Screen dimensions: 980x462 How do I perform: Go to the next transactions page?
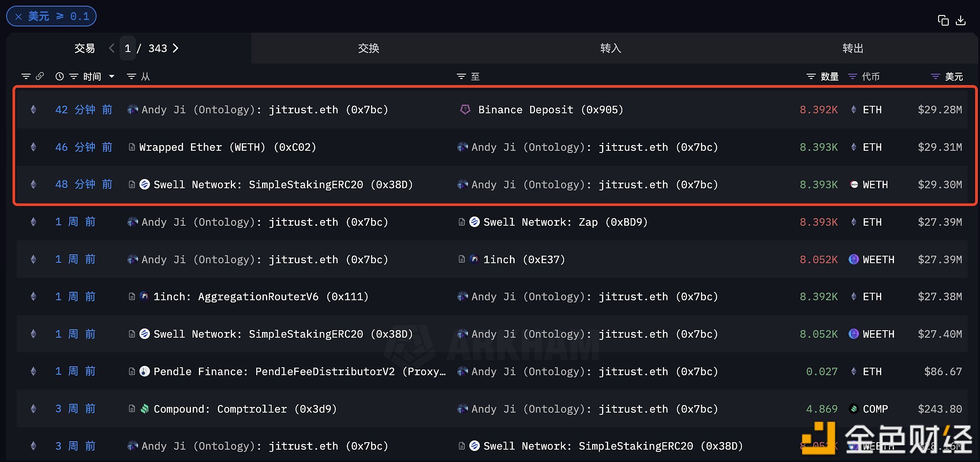click(176, 48)
